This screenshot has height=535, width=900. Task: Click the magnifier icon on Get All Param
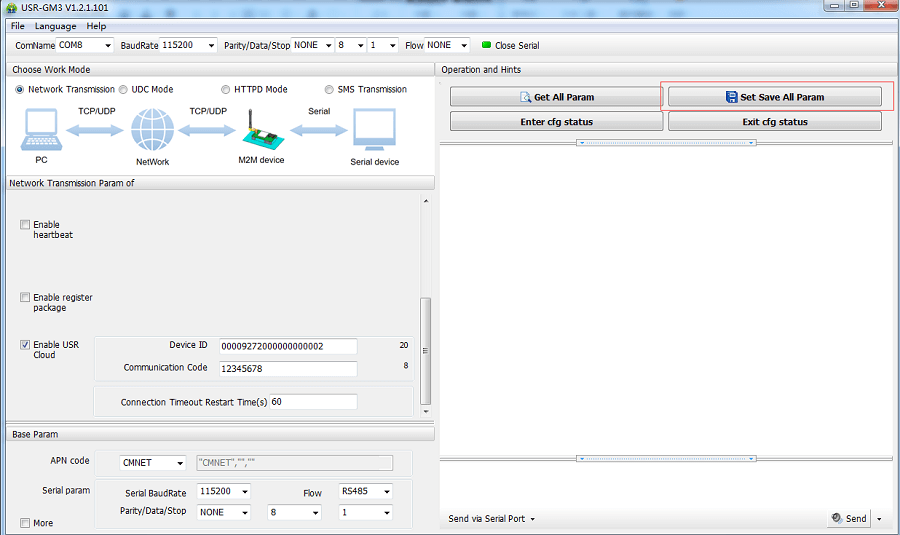point(525,97)
